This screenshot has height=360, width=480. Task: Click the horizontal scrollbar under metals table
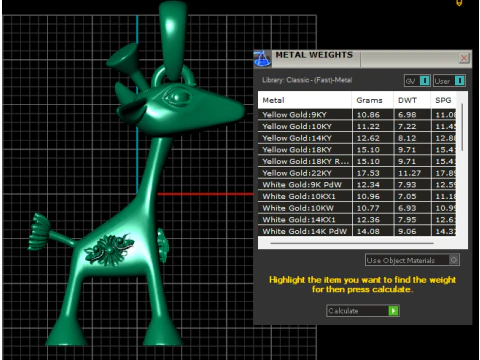pos(352,243)
